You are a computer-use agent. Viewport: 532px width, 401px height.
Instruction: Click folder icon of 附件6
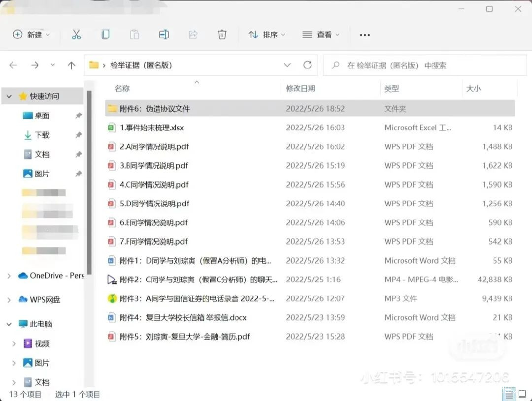112,108
